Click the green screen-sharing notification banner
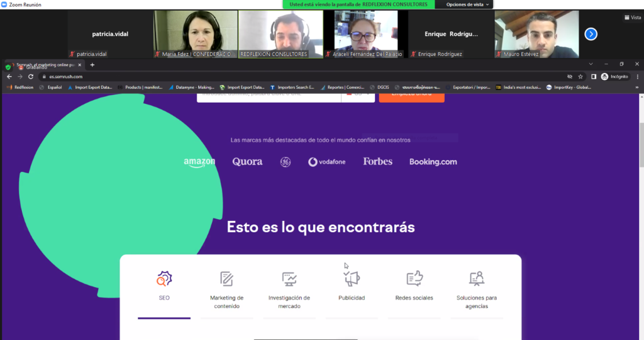 [x=358, y=4]
